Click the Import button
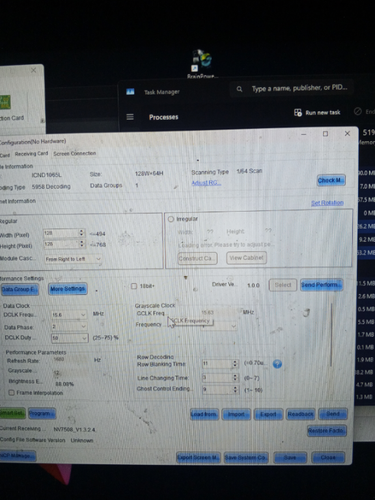375x500 pixels. 236,414
